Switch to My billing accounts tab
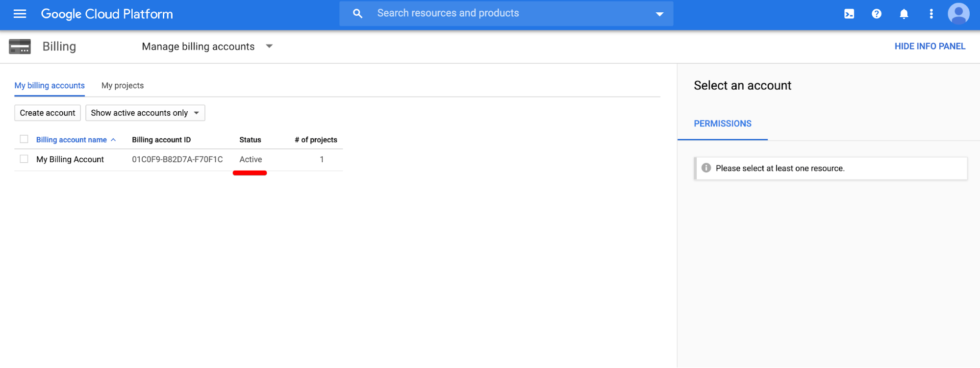980x368 pixels. 50,86
